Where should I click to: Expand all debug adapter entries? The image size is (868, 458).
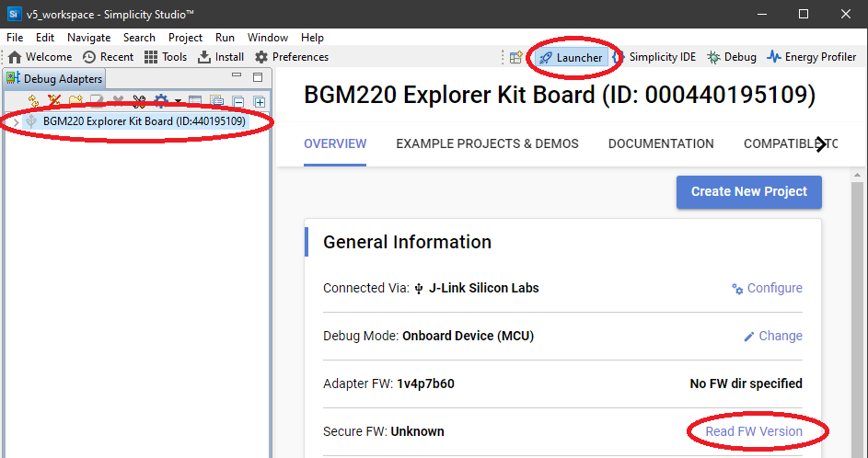[x=259, y=102]
